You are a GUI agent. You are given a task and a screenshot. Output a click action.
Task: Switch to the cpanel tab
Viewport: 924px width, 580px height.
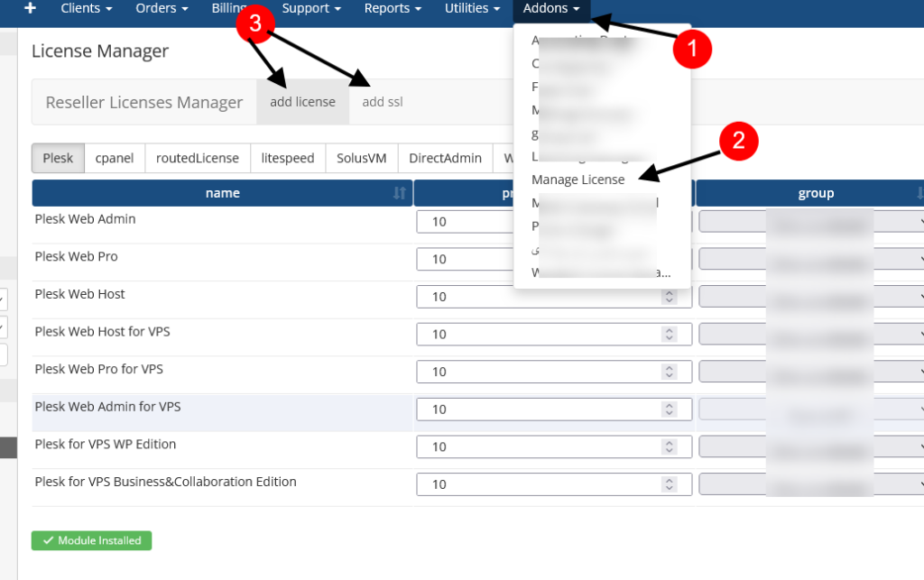pos(115,159)
